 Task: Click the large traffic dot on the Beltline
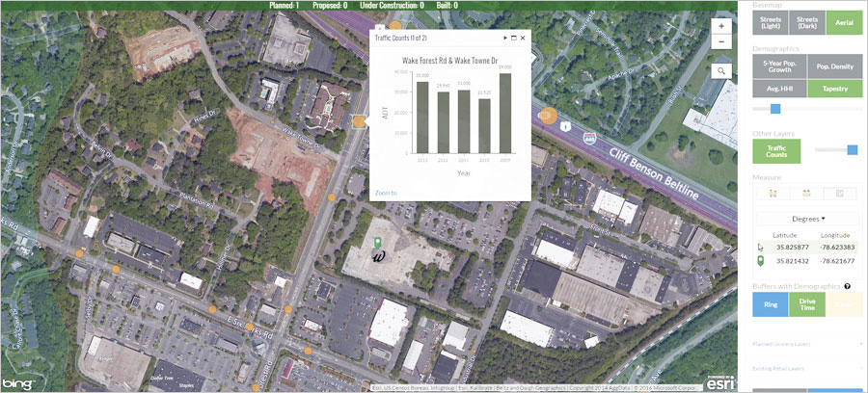[x=548, y=115]
